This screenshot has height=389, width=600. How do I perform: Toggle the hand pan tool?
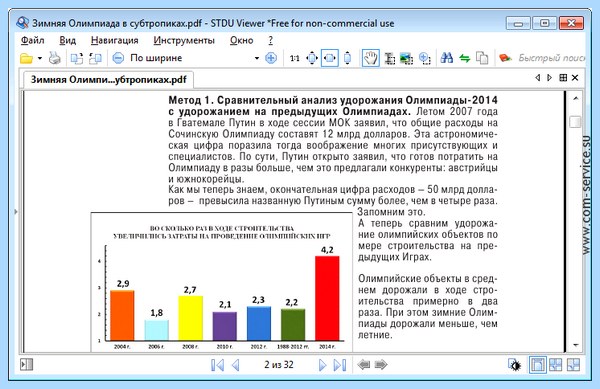click(370, 58)
